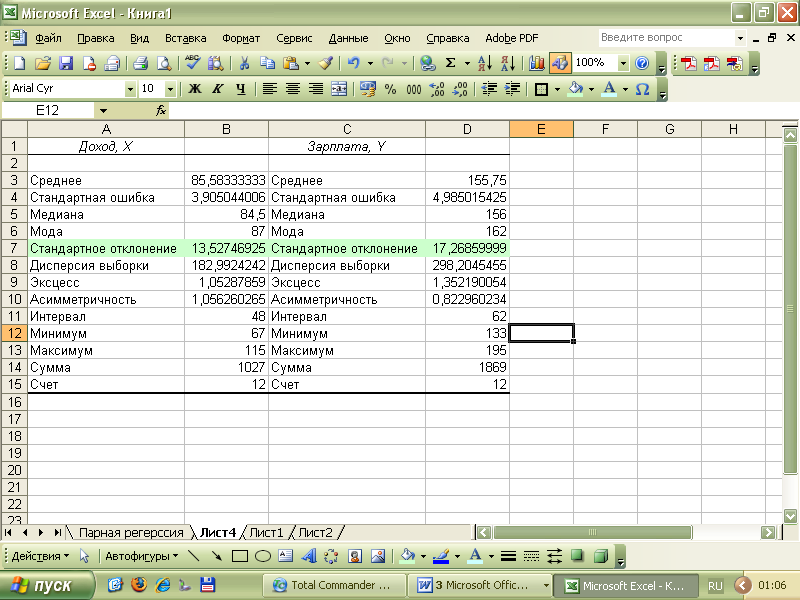Open the Автофигуры AutoShapes dropdown
The image size is (800, 600).
tap(142, 556)
